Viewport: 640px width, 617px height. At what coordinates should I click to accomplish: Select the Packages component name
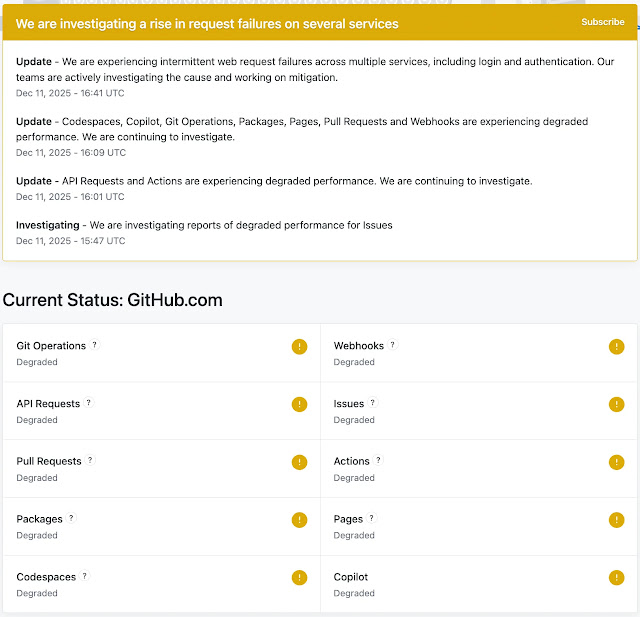point(39,519)
